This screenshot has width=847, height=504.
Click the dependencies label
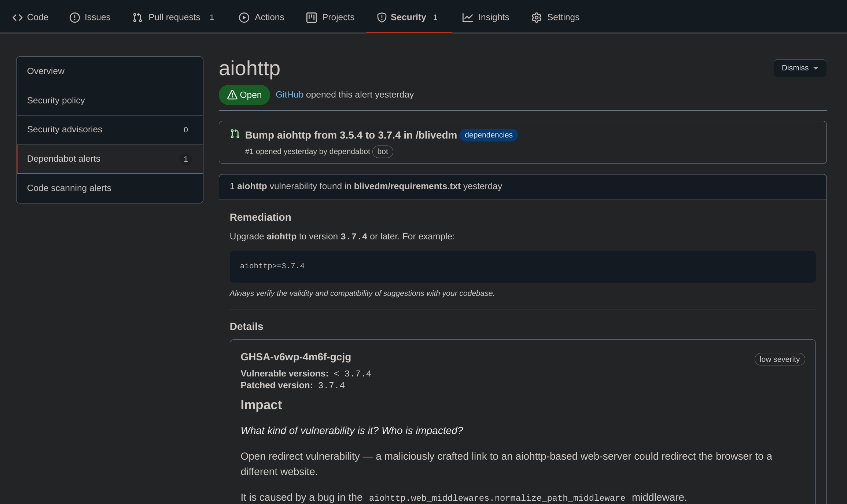click(x=489, y=135)
